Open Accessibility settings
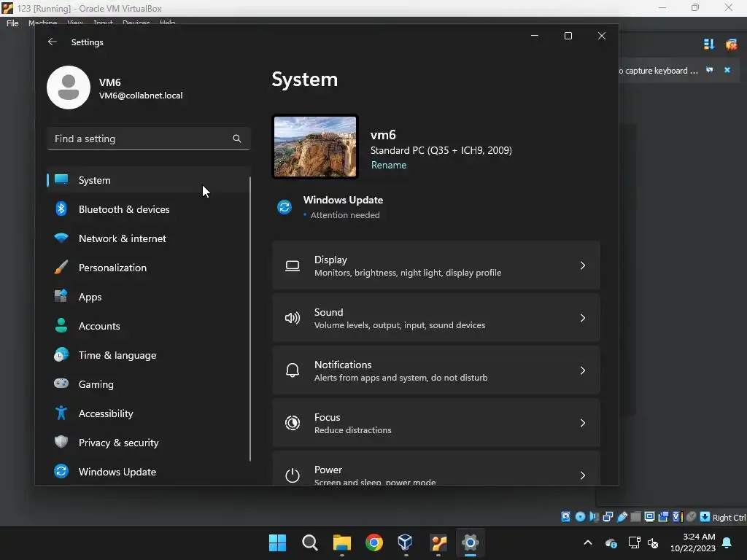The width and height of the screenshot is (747, 560). tap(148, 413)
